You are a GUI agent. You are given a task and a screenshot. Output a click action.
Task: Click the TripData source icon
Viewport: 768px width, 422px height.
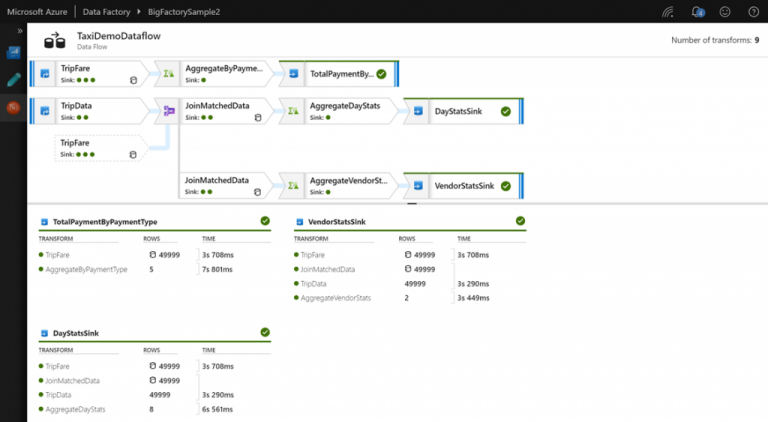click(45, 111)
